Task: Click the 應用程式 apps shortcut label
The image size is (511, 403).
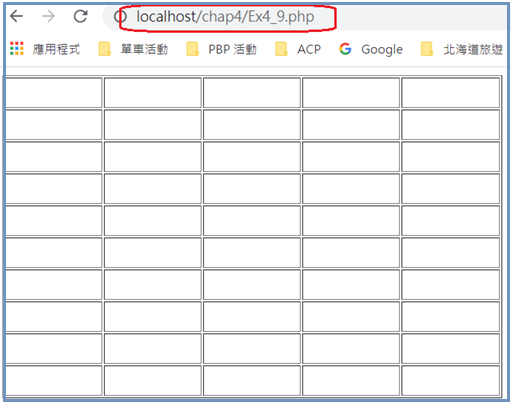Action: click(56, 49)
